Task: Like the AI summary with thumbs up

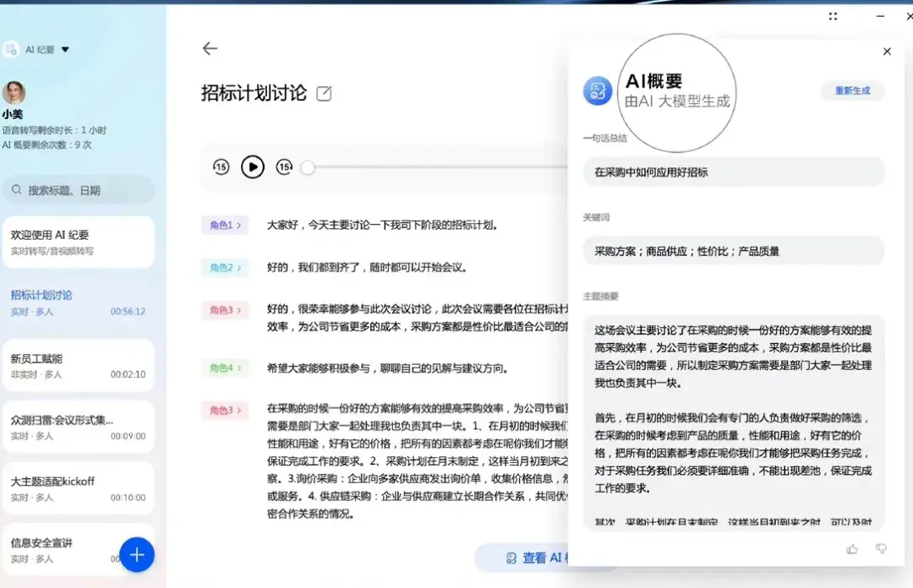Action: click(852, 549)
